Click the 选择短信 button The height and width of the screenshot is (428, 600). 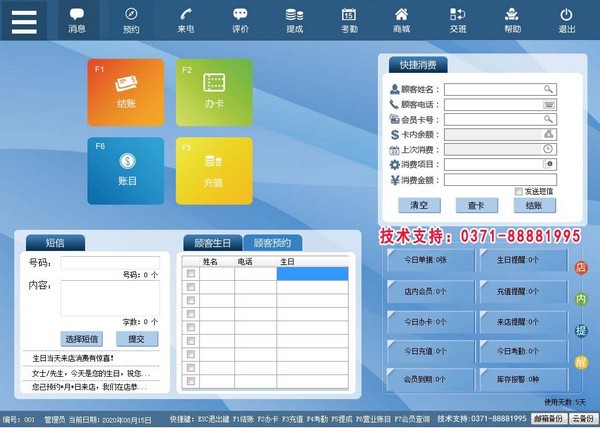[81, 339]
